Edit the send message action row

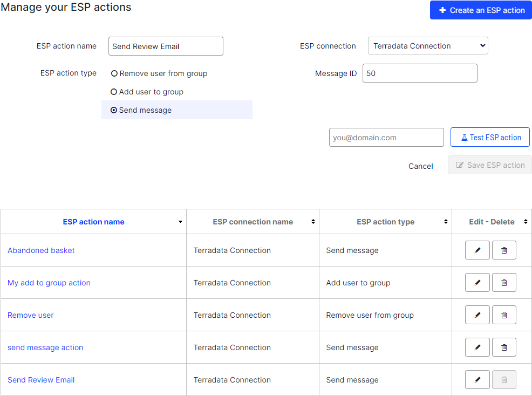477,347
